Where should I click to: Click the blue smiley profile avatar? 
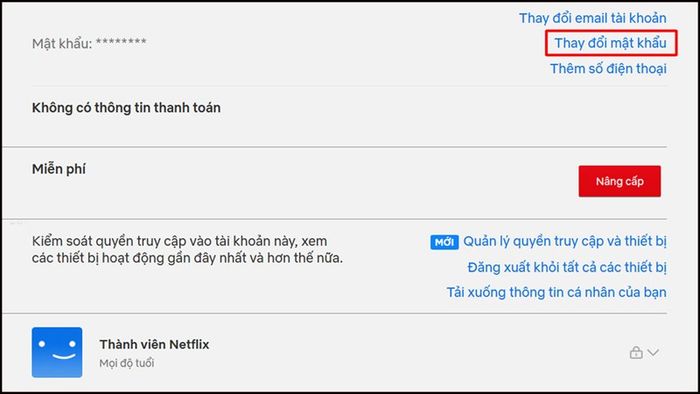[x=57, y=352]
